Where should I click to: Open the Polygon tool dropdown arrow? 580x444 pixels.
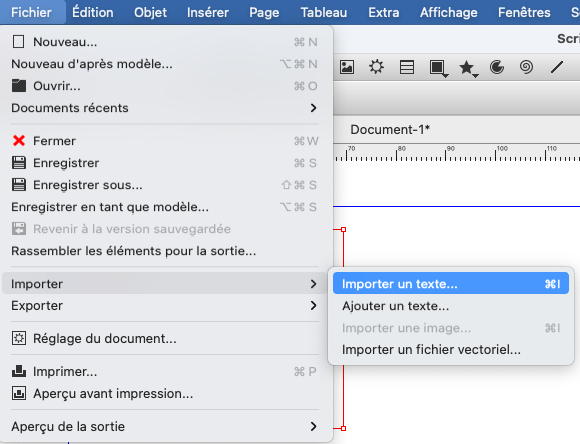[476, 75]
